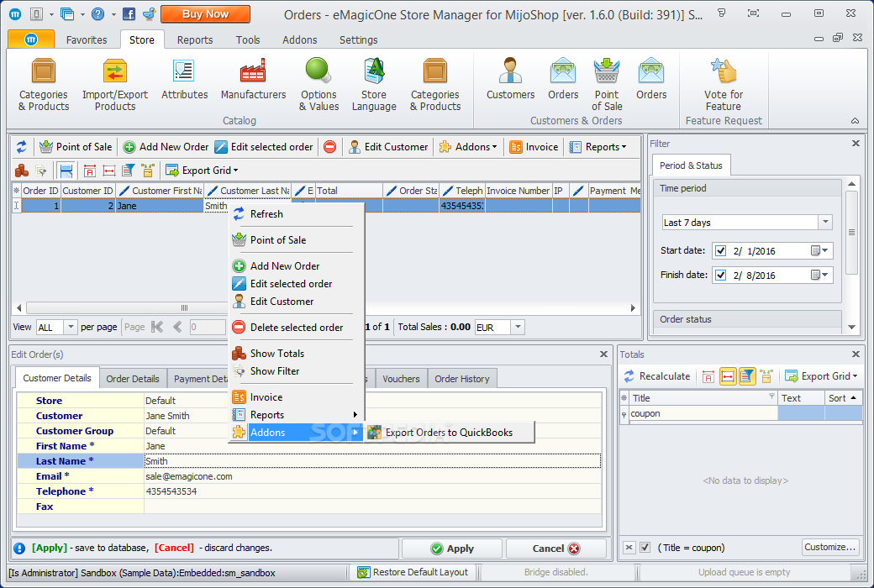Select Export Orders to QuickBooks submenu item
Viewport: 874px width, 588px height.
[x=450, y=433]
